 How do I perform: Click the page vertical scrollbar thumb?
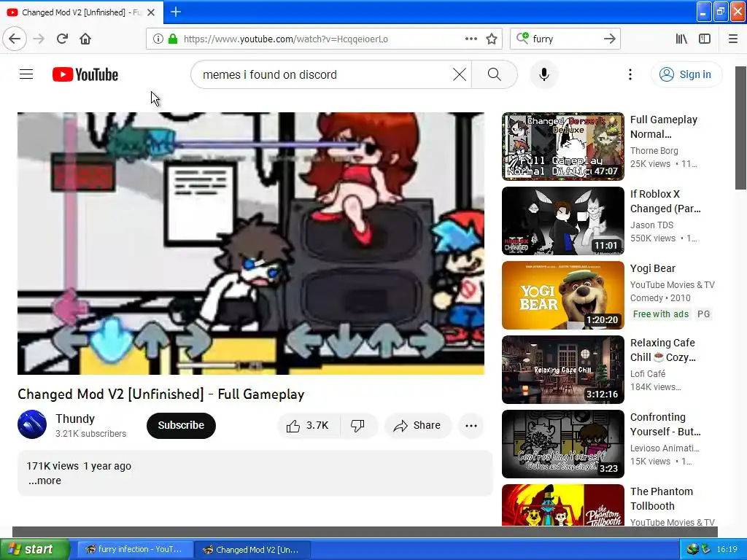pyautogui.click(x=741, y=128)
